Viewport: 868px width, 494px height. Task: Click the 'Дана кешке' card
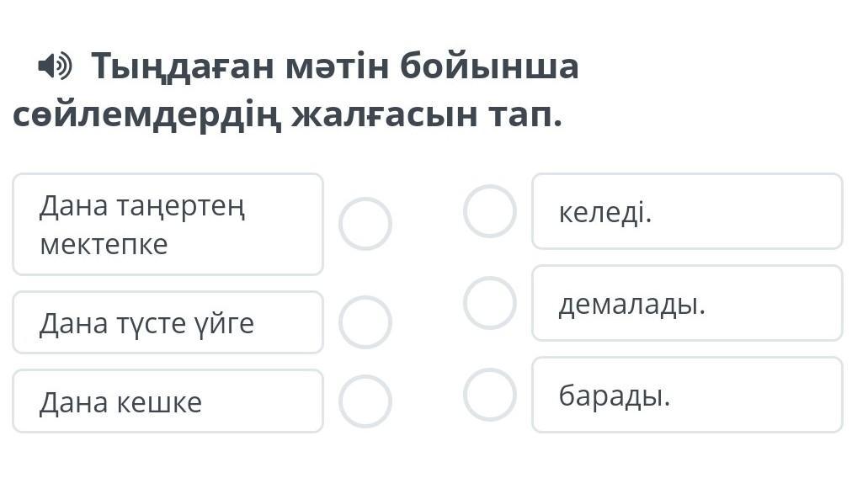168,401
